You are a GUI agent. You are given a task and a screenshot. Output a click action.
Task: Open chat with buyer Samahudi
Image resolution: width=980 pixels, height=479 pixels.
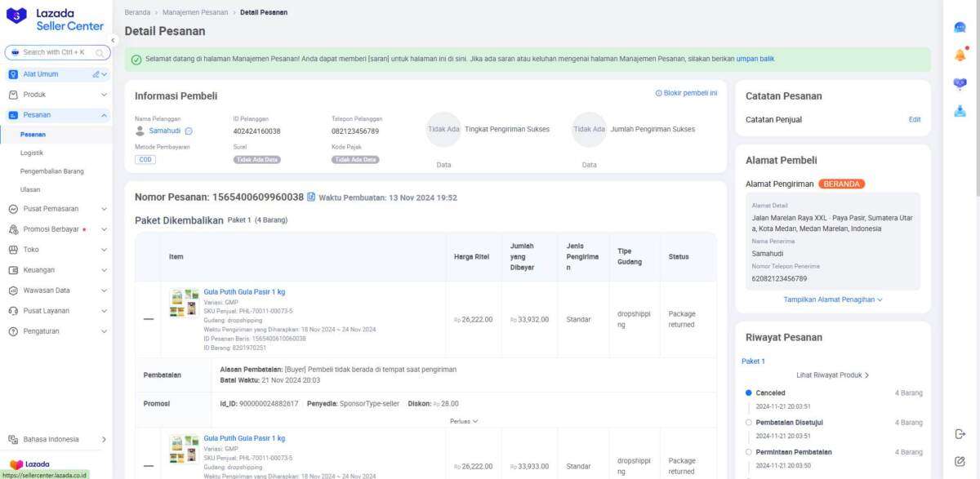[189, 131]
